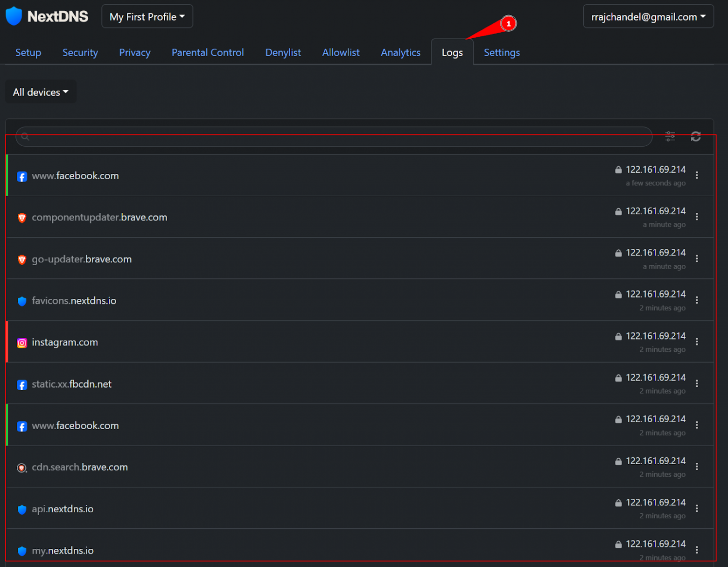Viewport: 728px width, 567px height.
Task: Open options menu for api.nextdns.io entry
Action: pos(697,508)
